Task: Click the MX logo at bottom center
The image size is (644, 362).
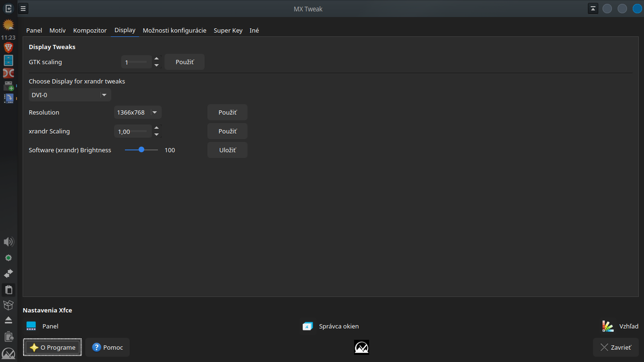Action: point(361,347)
